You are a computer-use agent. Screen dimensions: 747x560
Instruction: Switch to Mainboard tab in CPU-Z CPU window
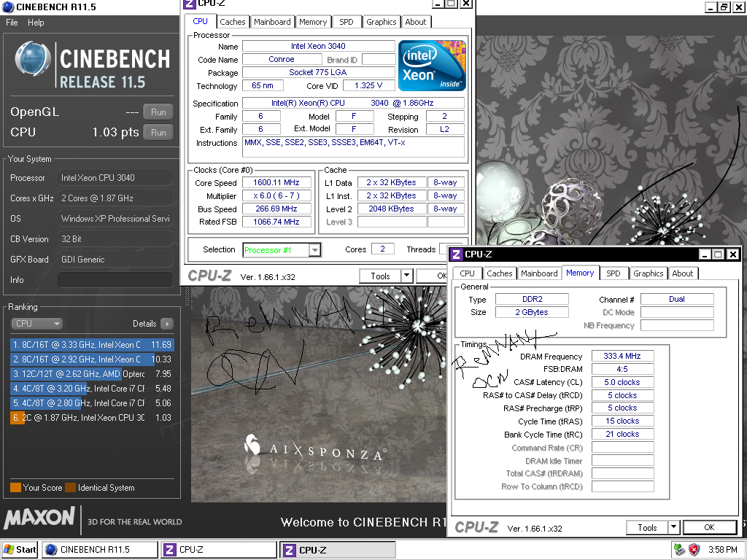pyautogui.click(x=272, y=22)
